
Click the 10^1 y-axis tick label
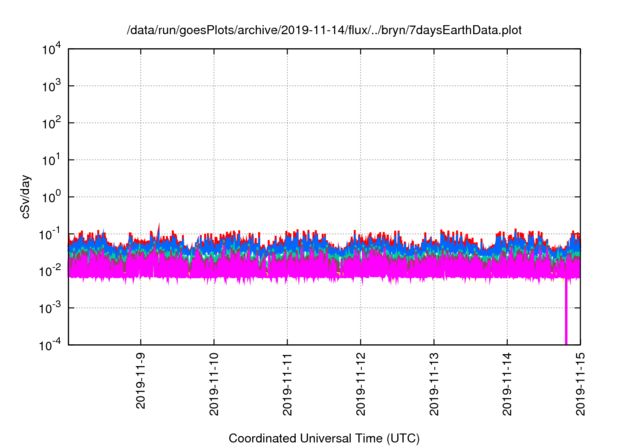coord(51,160)
